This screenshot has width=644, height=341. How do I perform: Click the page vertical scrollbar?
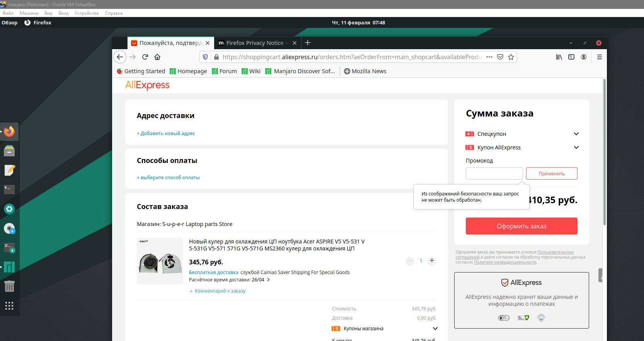[x=604, y=152]
